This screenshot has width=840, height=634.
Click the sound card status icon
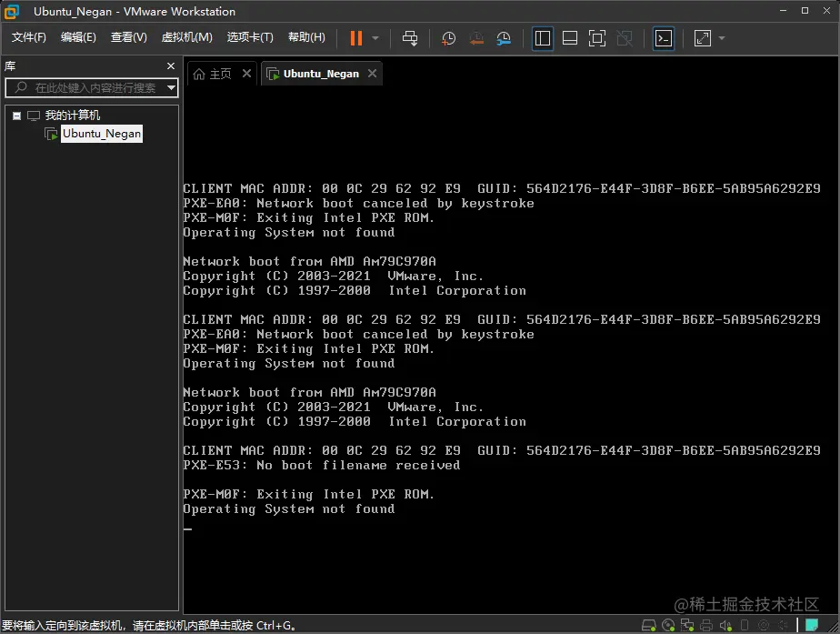[x=725, y=625]
